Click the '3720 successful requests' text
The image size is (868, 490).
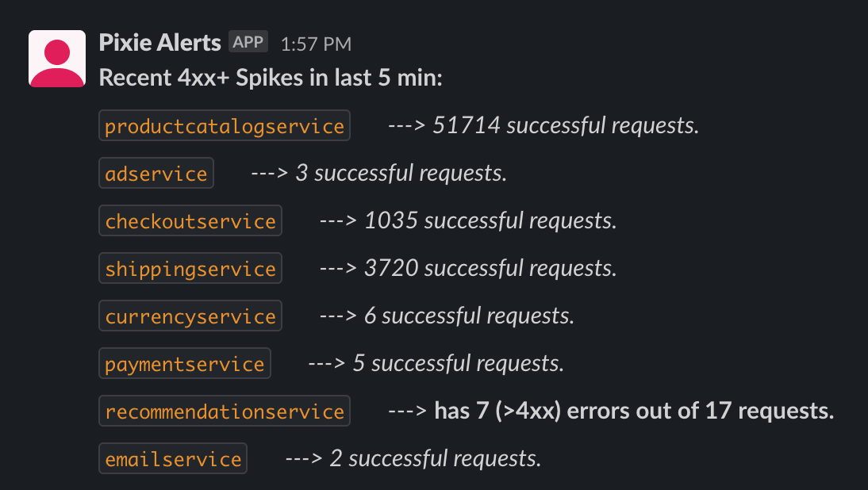490,269
